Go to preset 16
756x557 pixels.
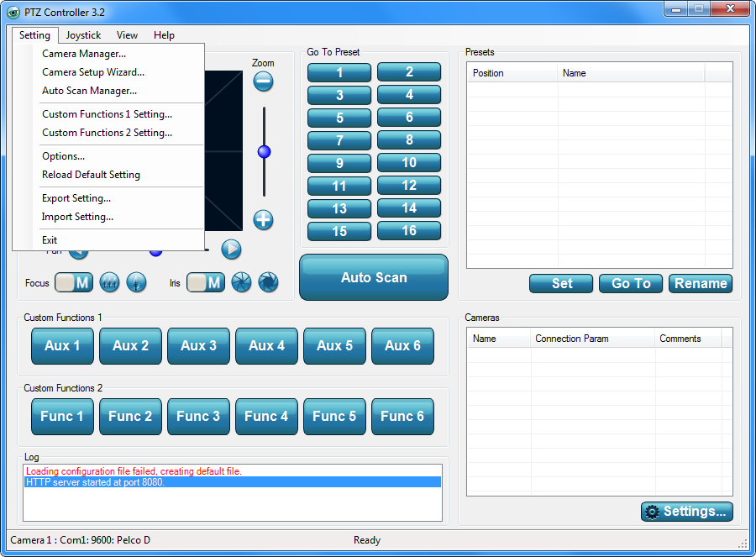(409, 230)
